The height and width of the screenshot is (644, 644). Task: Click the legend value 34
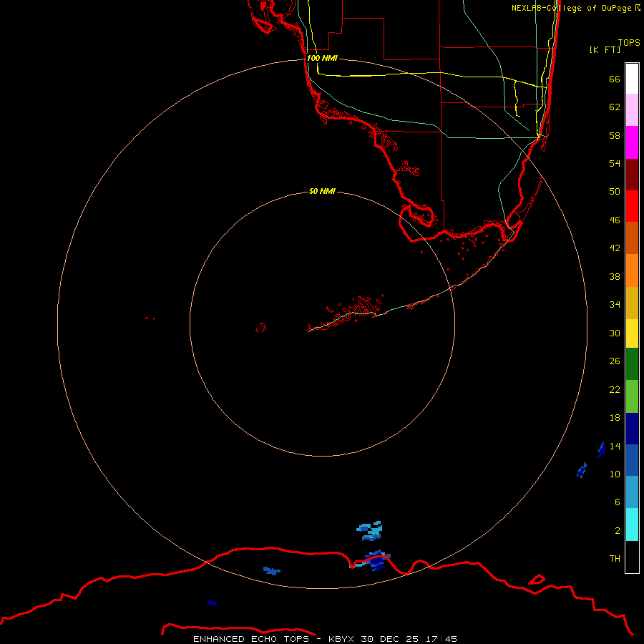615,305
